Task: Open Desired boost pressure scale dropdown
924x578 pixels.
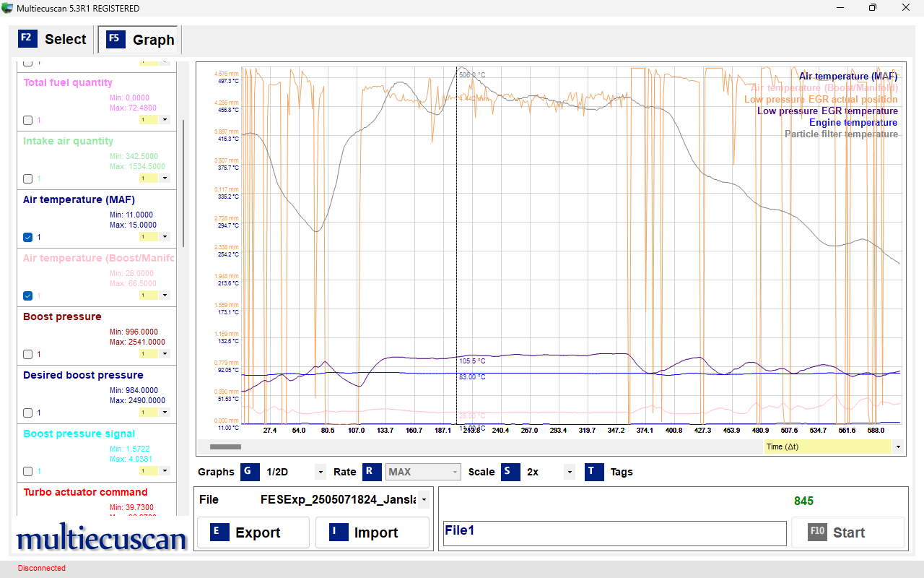Action: pos(165,413)
